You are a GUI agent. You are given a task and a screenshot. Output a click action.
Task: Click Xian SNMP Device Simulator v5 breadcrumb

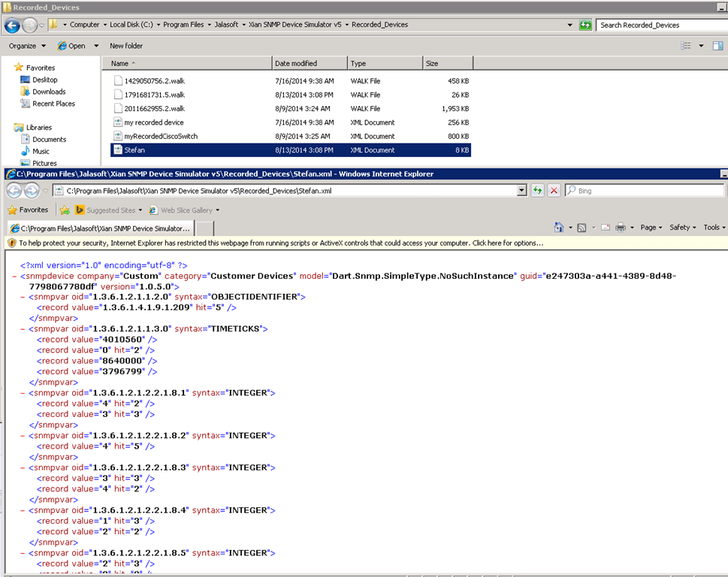[295, 25]
